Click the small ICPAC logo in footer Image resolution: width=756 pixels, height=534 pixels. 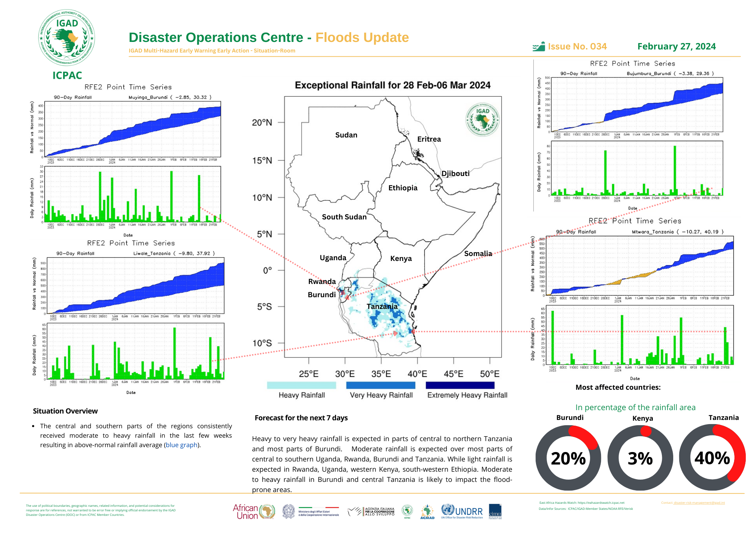point(407,512)
